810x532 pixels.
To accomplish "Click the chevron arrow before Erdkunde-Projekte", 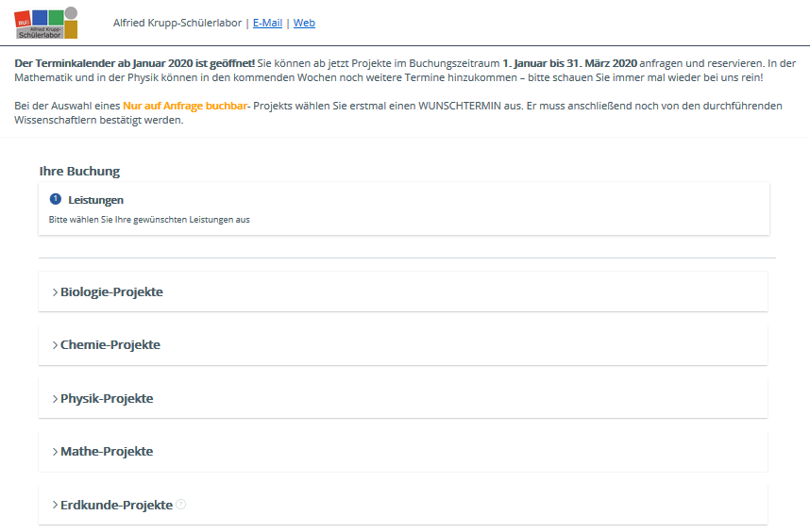I will [55, 506].
